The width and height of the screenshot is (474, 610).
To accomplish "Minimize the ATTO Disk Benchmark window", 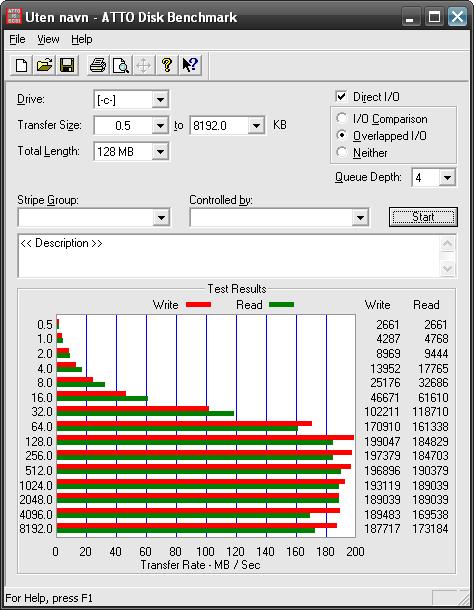I will click(x=410, y=17).
